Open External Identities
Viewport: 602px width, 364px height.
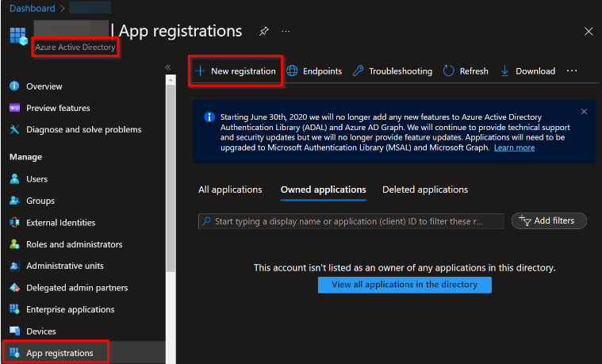60,223
